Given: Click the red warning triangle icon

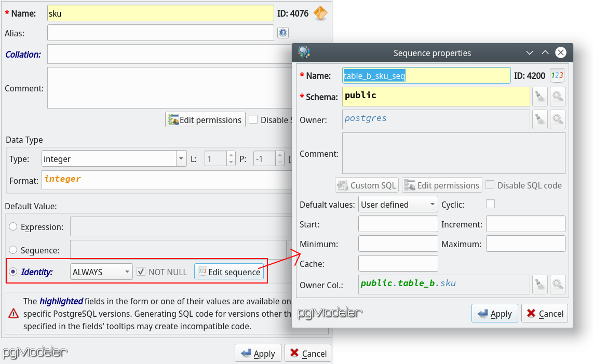Looking at the screenshot, I should (14, 313).
